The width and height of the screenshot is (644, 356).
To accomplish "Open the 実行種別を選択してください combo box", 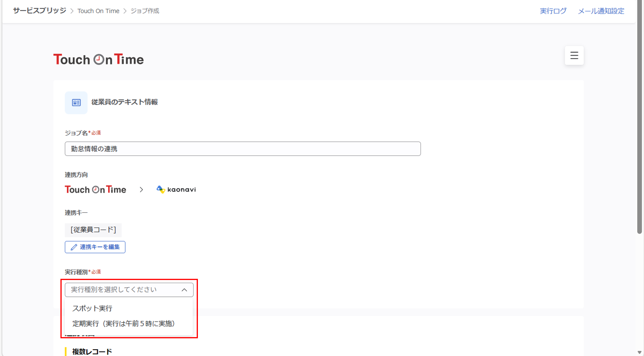I will click(129, 290).
